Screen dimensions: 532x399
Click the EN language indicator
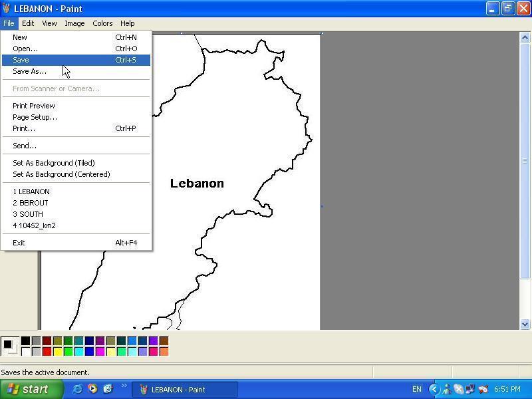click(417, 389)
